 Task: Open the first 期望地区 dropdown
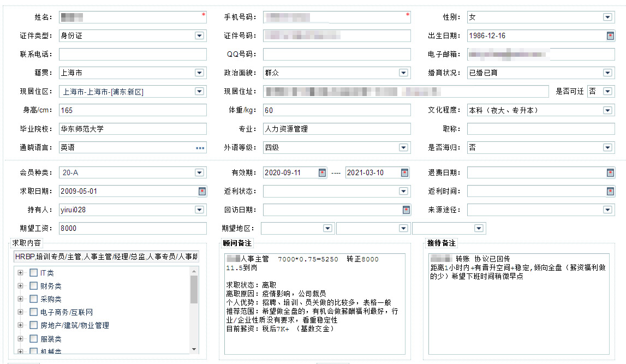(x=327, y=228)
